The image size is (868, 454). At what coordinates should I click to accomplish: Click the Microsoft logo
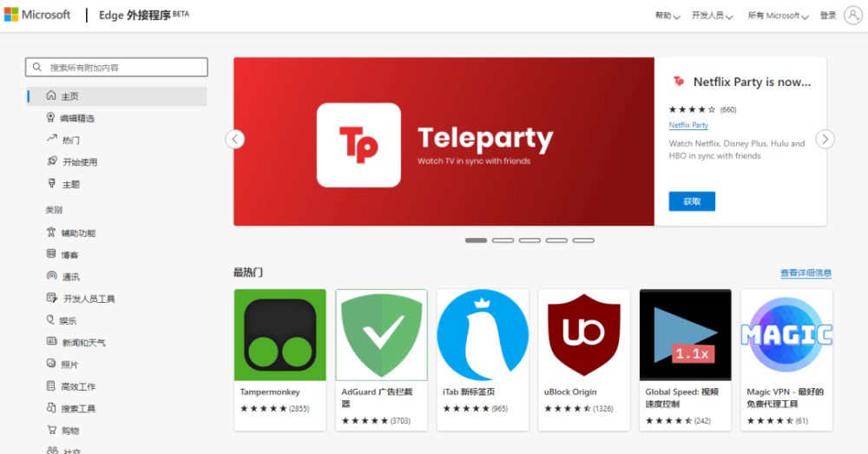(x=37, y=15)
